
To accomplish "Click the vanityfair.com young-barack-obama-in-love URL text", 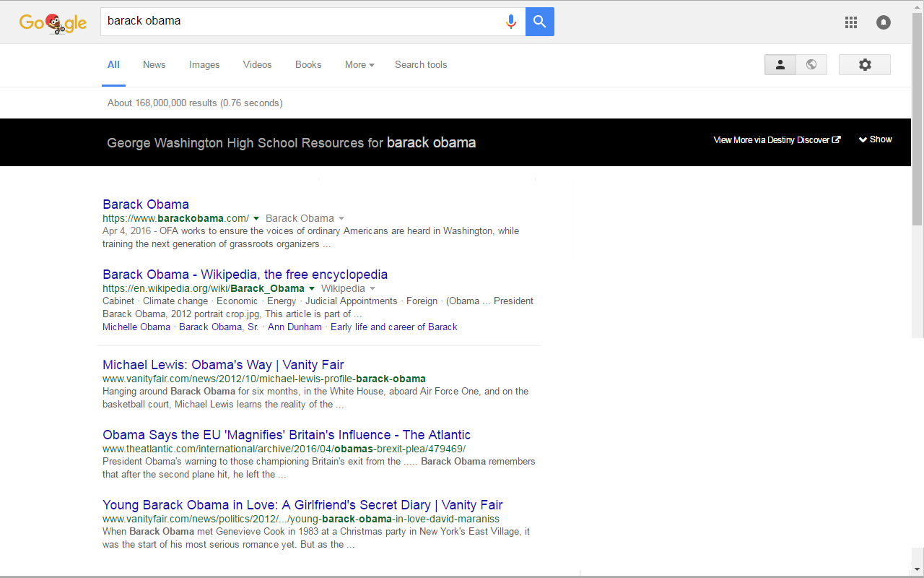I will pyautogui.click(x=301, y=519).
